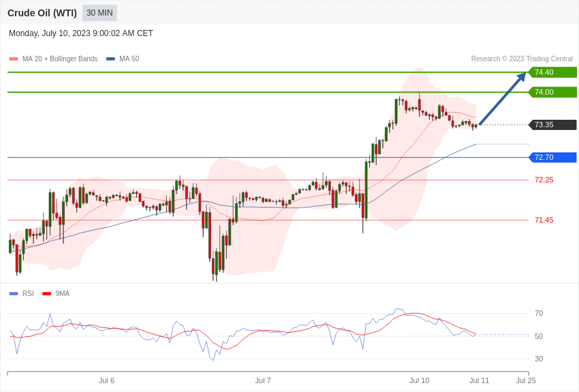Click the MA 50 legend label
This screenshot has height=392, width=579.
129,59
